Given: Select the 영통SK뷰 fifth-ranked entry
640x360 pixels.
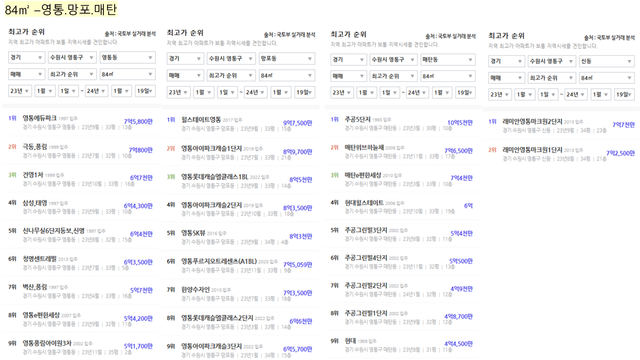Looking at the screenshot, I should pos(241,237).
